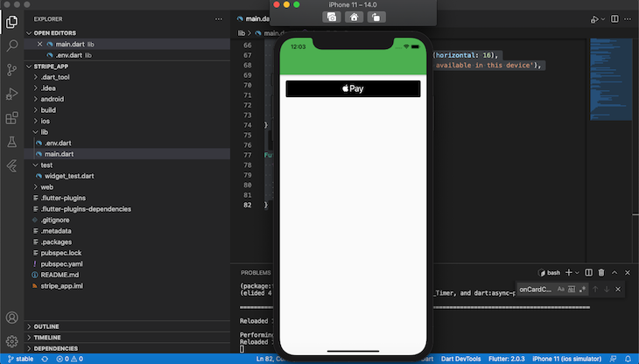
Task: Toggle Match Whole Word in find widget
Action: click(572, 289)
